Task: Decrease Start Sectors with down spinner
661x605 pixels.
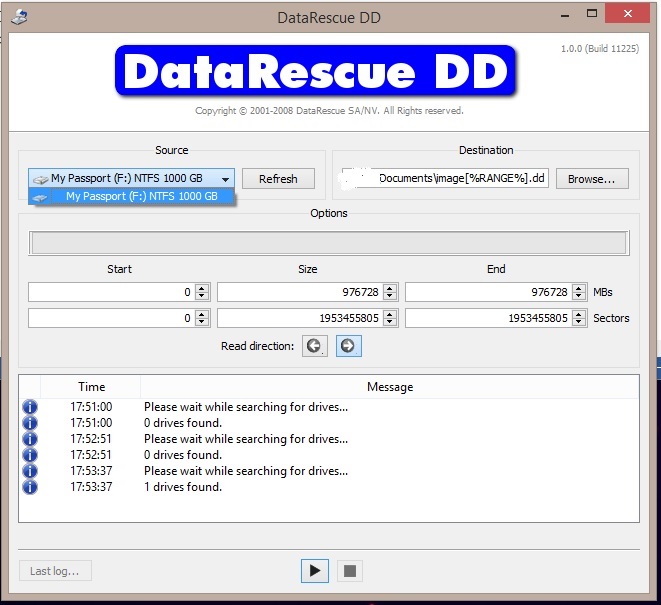Action: [202, 322]
